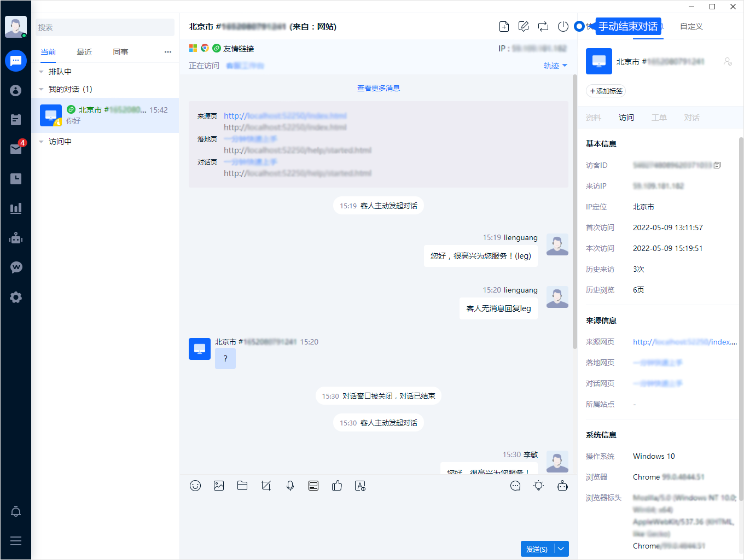Click the 添加标签 button
The height and width of the screenshot is (560, 744).
(606, 91)
